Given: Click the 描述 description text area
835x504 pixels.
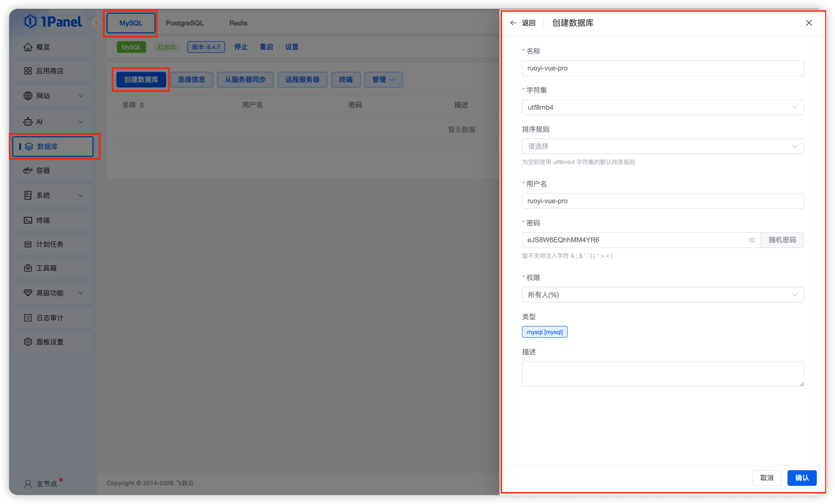Looking at the screenshot, I should 662,374.
